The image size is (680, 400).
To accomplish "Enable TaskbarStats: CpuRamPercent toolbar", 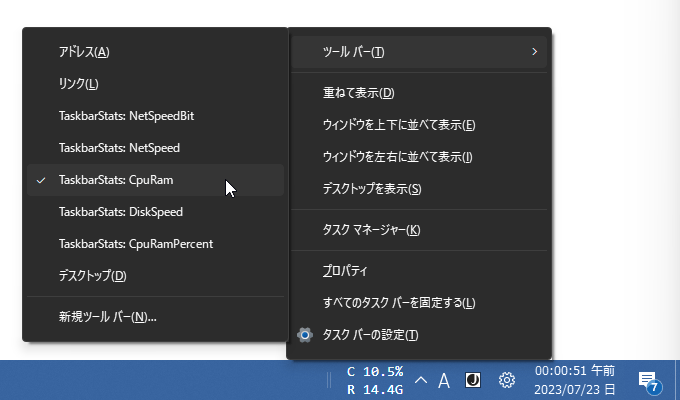I will pos(155,244).
